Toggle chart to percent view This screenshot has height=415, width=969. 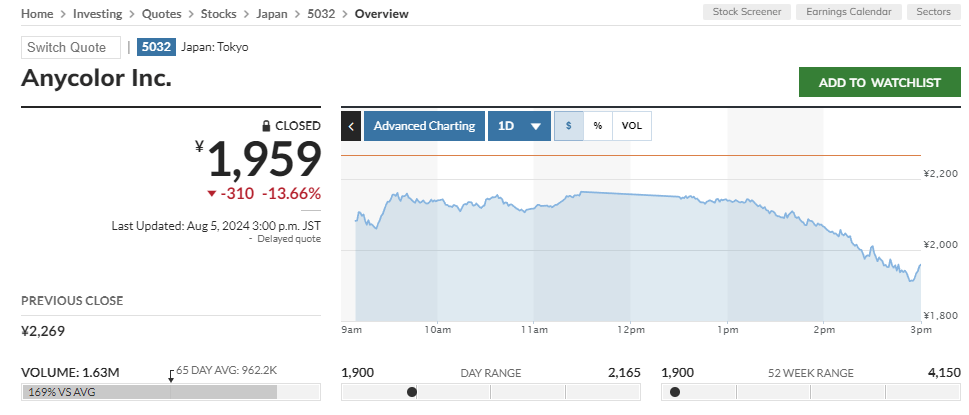[598, 126]
